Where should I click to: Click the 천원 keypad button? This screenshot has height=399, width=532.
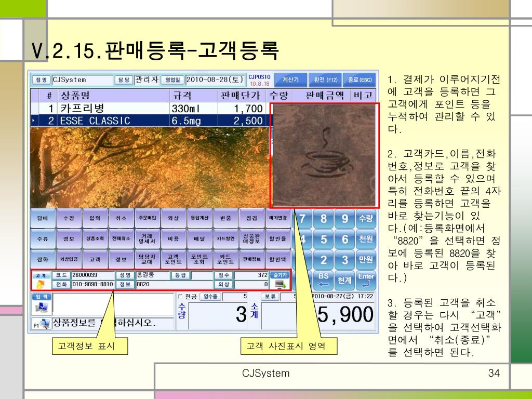366,239
